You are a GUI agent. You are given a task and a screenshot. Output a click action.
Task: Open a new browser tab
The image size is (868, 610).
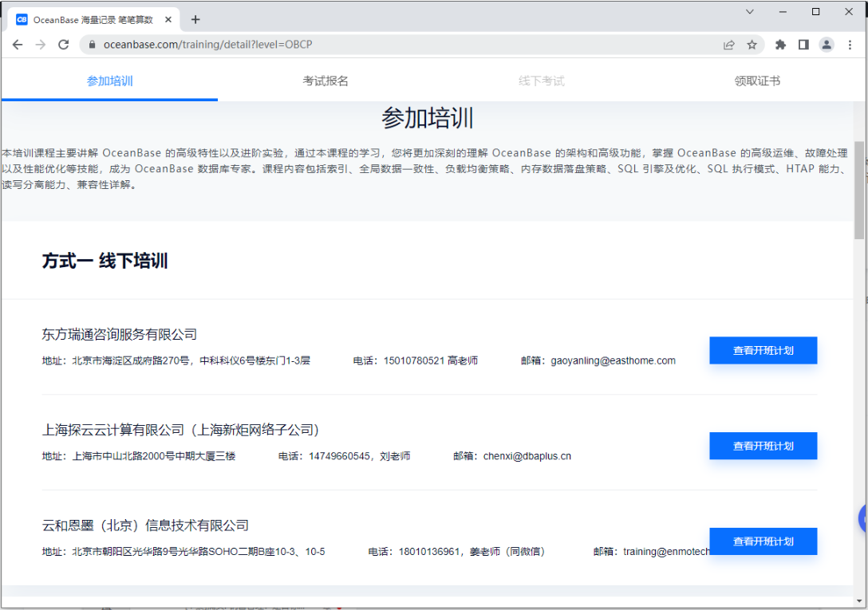click(x=195, y=20)
